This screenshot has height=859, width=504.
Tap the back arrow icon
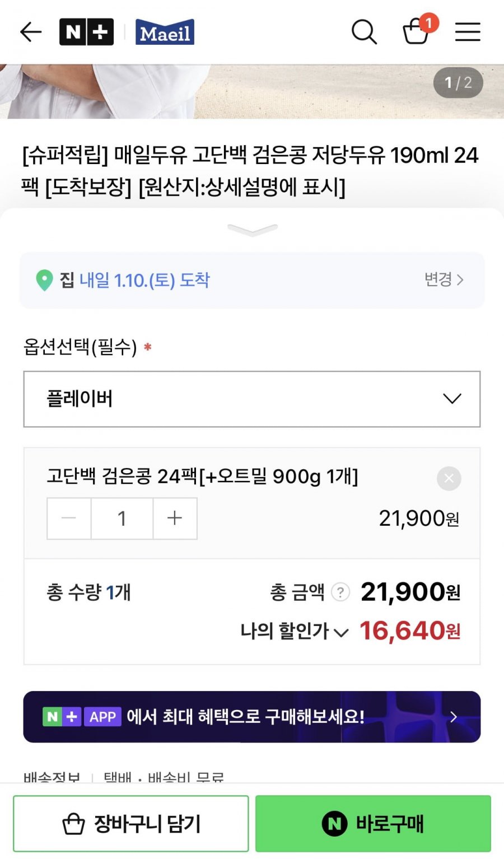pos(31,32)
